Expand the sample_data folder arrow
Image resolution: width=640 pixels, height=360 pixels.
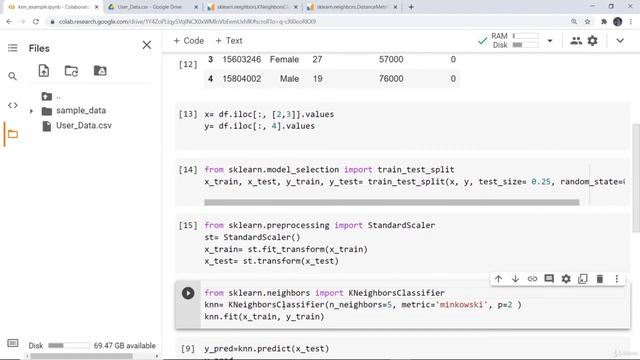[x=31, y=111]
